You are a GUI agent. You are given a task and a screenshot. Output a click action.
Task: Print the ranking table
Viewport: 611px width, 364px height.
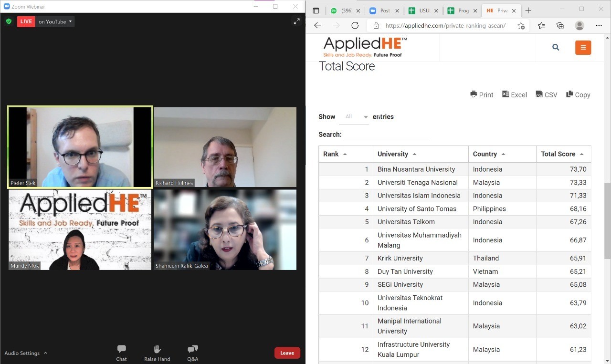tap(482, 94)
